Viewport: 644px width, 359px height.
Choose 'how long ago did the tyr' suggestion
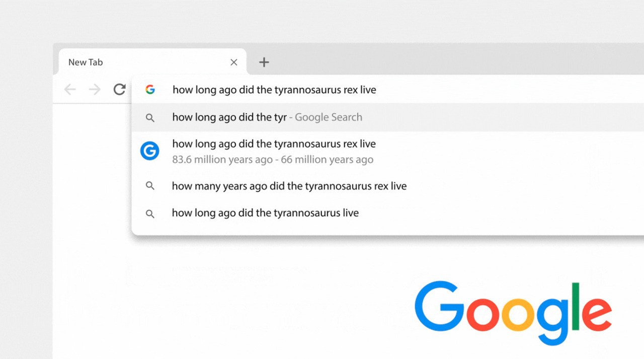click(x=229, y=117)
